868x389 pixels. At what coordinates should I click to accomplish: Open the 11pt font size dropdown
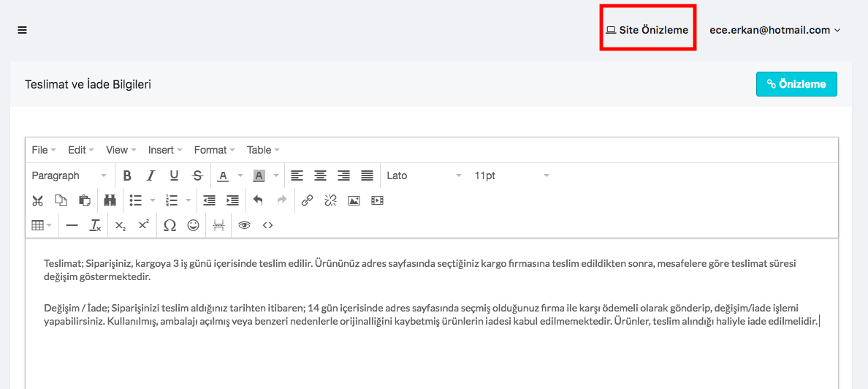tap(511, 175)
